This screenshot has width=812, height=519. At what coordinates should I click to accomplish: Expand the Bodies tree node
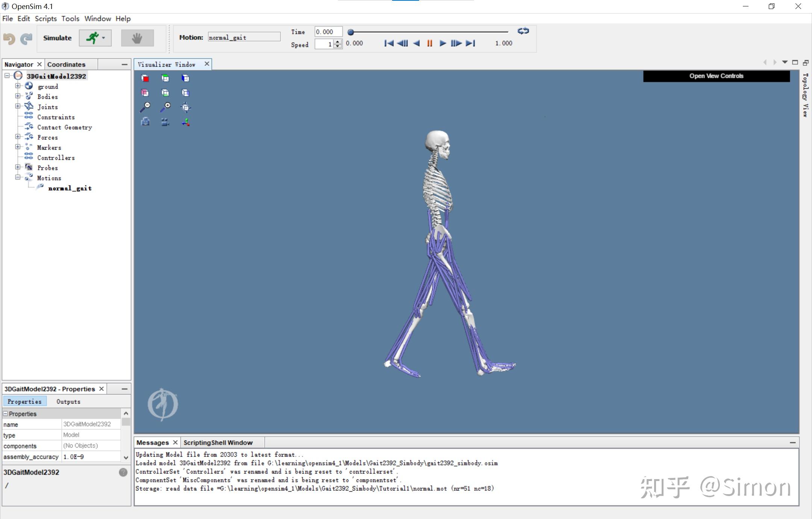click(x=18, y=96)
